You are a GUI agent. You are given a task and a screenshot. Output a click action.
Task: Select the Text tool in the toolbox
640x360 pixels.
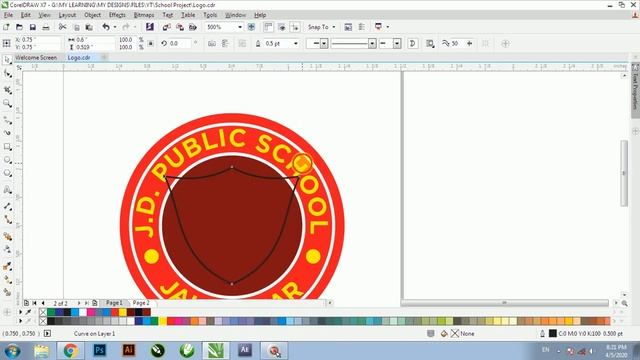pyautogui.click(x=7, y=190)
